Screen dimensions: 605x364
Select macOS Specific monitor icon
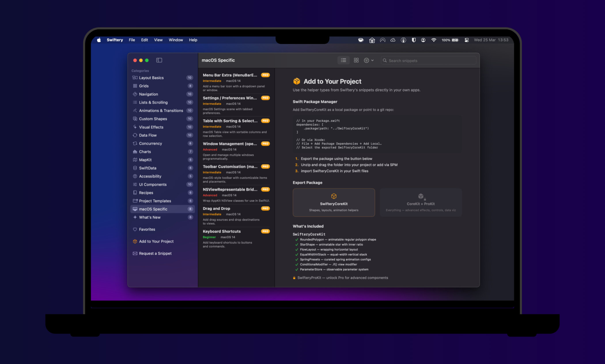tap(135, 209)
